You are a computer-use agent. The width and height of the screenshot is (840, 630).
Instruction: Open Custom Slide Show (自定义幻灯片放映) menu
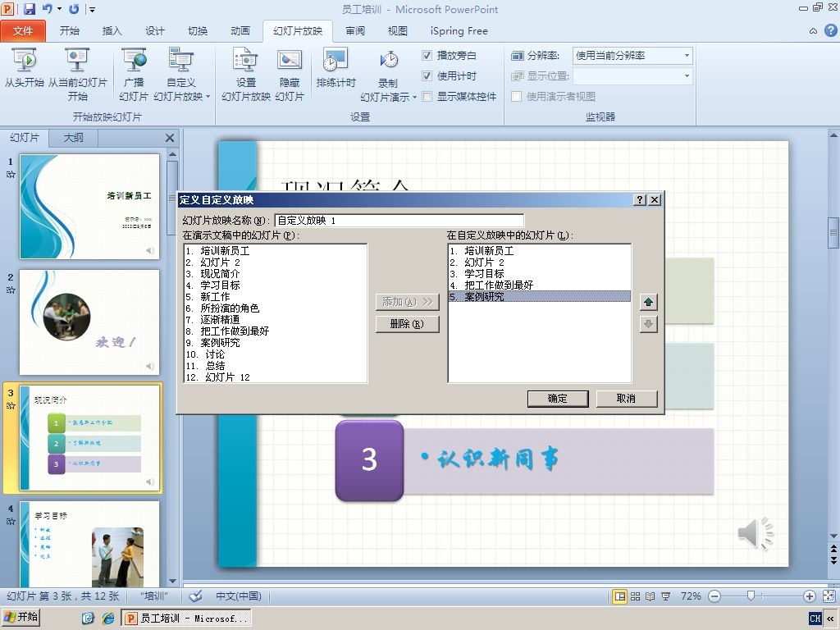181,74
